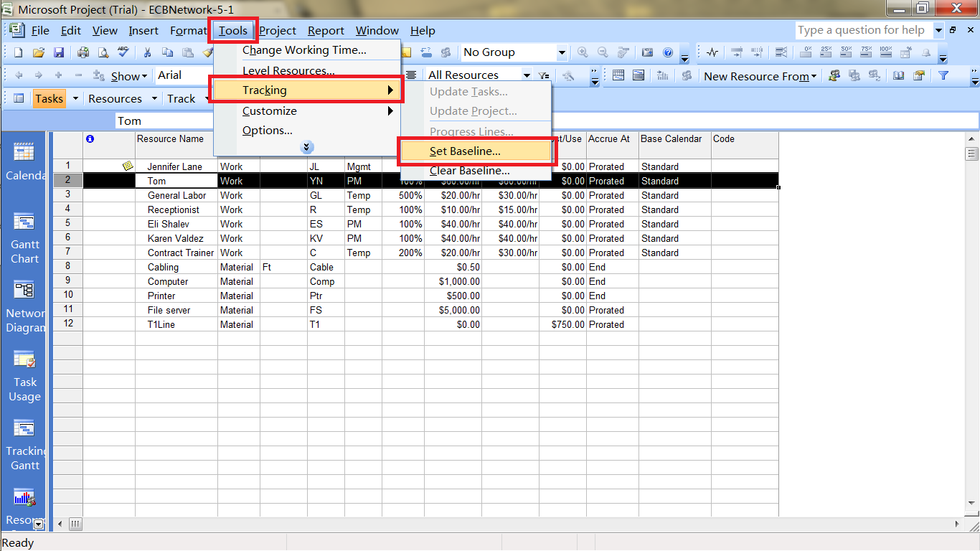Open the Edit menu
Screen dimensions: 980x551
coord(70,30)
